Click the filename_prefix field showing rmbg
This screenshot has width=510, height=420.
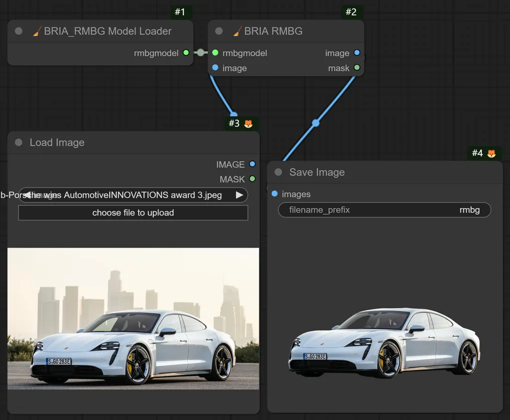tap(383, 210)
